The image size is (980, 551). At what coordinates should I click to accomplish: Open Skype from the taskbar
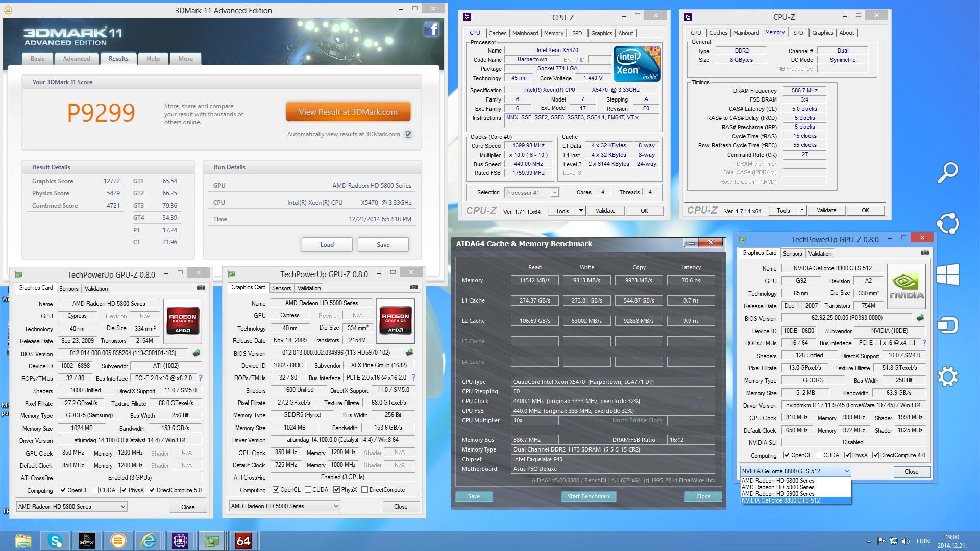[x=55, y=540]
